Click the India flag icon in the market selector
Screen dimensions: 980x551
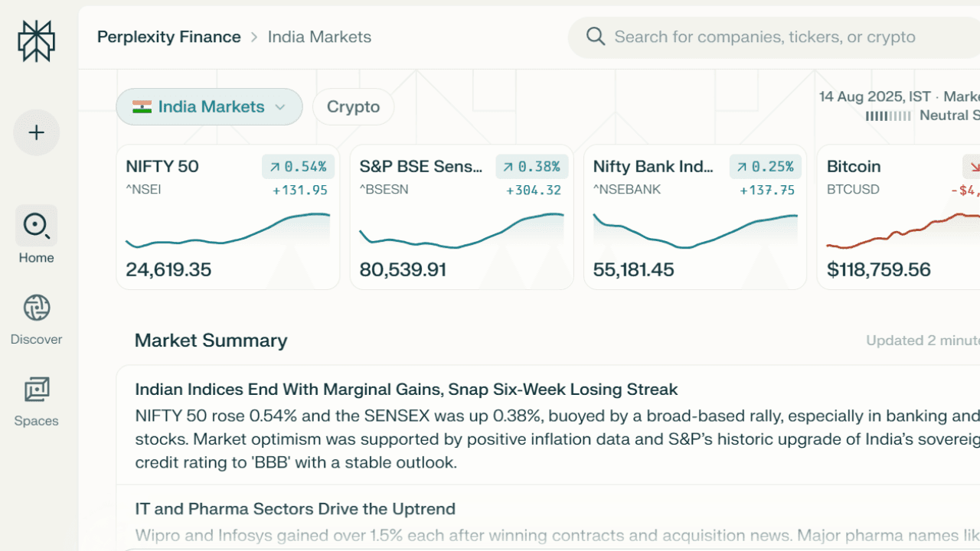[x=142, y=106]
